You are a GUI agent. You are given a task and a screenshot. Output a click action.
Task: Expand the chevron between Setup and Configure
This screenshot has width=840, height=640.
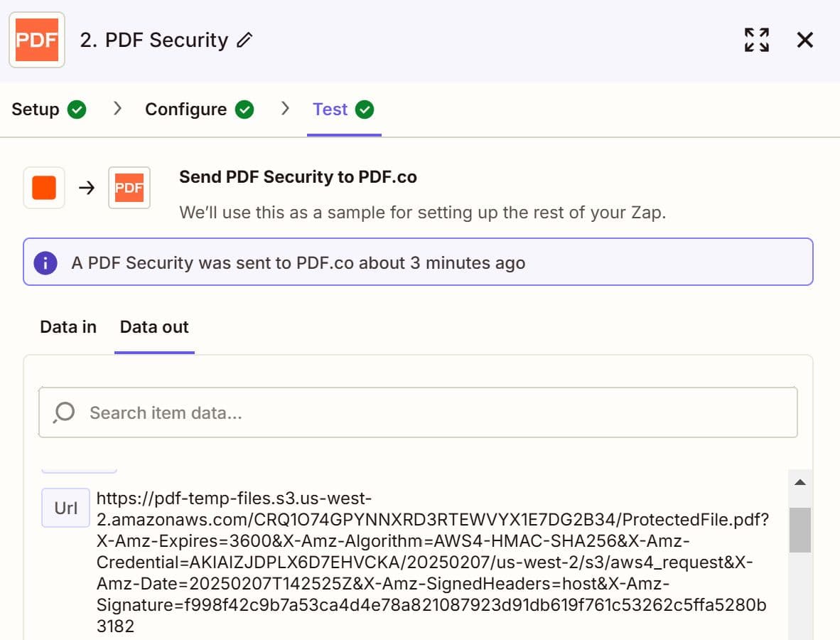116,109
